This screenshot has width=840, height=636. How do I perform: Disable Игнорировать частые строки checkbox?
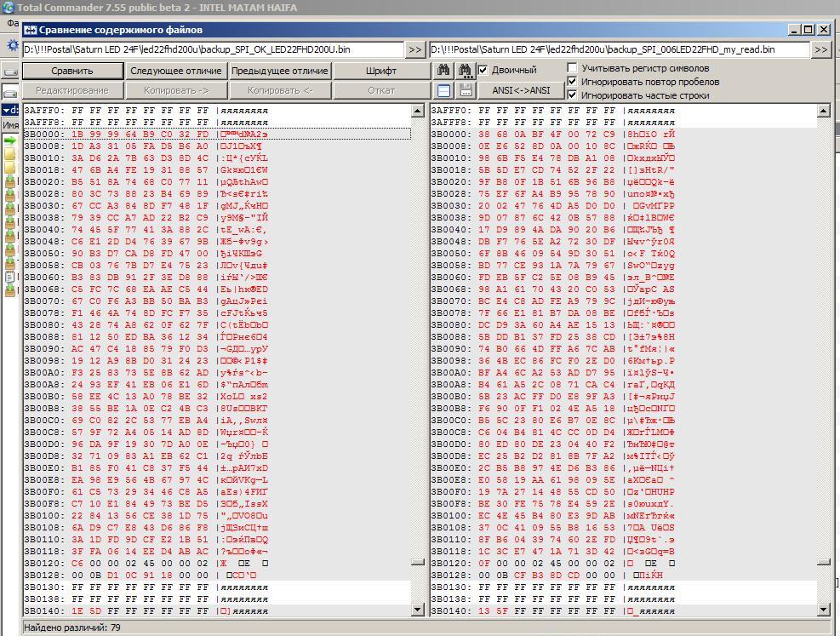click(x=573, y=95)
